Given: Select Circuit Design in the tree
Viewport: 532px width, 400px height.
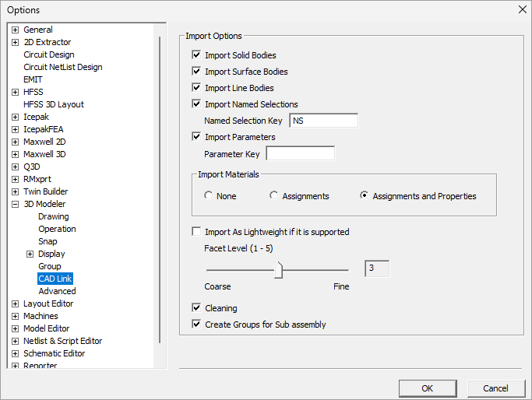Looking at the screenshot, I should point(49,54).
